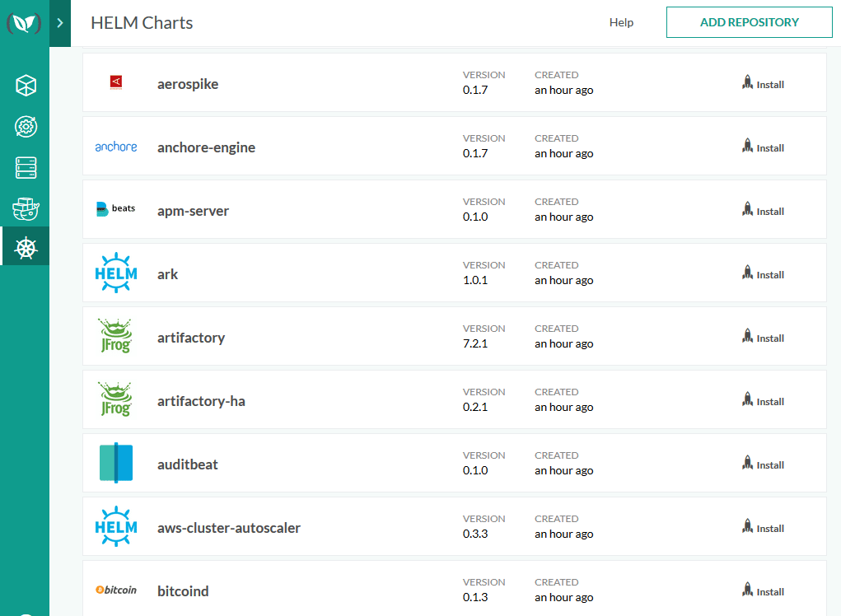
Task: Click the auditbeat chart logo
Action: 115,463
